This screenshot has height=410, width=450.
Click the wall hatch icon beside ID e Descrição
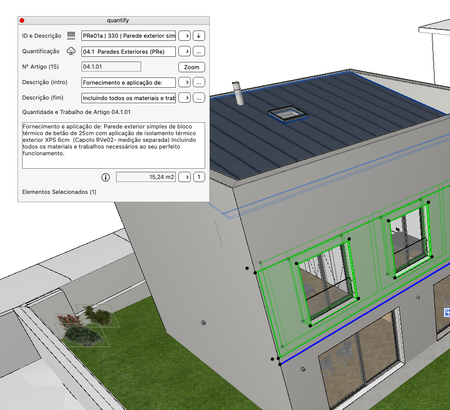coord(71,36)
